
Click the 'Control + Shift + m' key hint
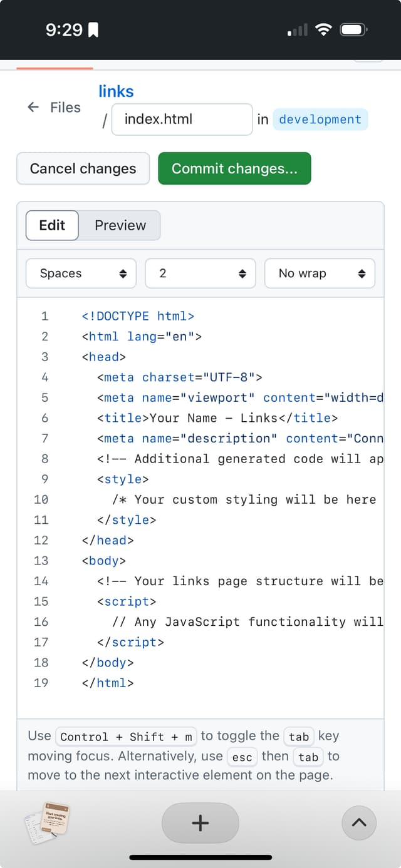click(127, 737)
